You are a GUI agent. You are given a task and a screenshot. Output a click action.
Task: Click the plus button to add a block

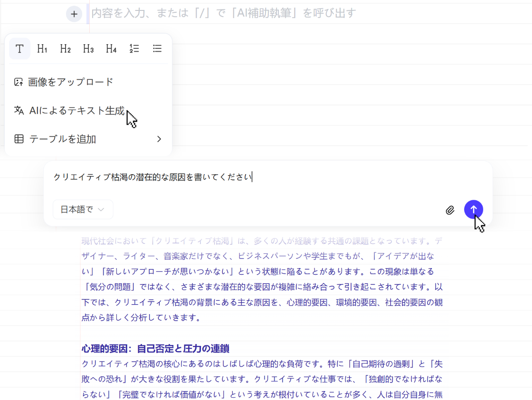(74, 14)
